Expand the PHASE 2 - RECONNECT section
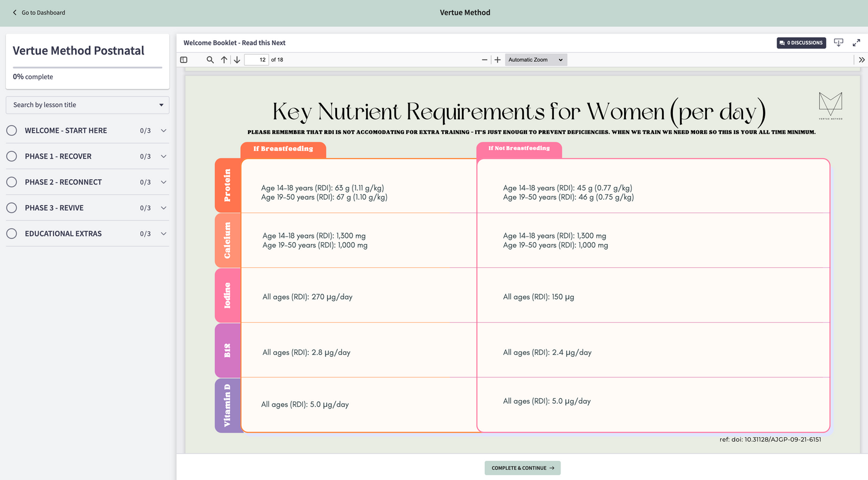The image size is (868, 480). (x=163, y=181)
